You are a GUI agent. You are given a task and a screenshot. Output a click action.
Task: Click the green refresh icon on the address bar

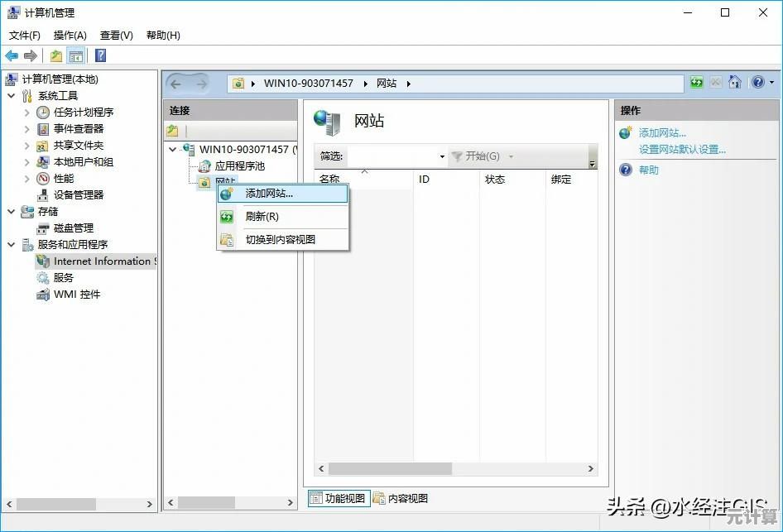coord(697,83)
